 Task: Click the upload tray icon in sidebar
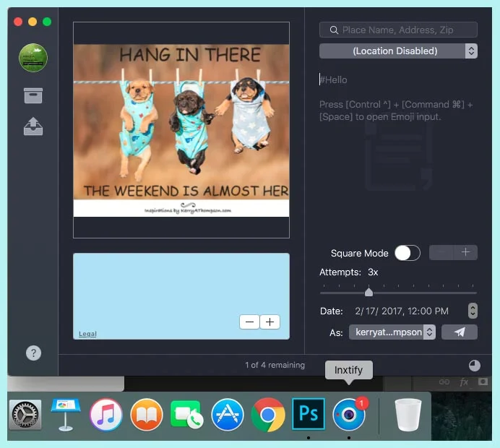(x=33, y=126)
